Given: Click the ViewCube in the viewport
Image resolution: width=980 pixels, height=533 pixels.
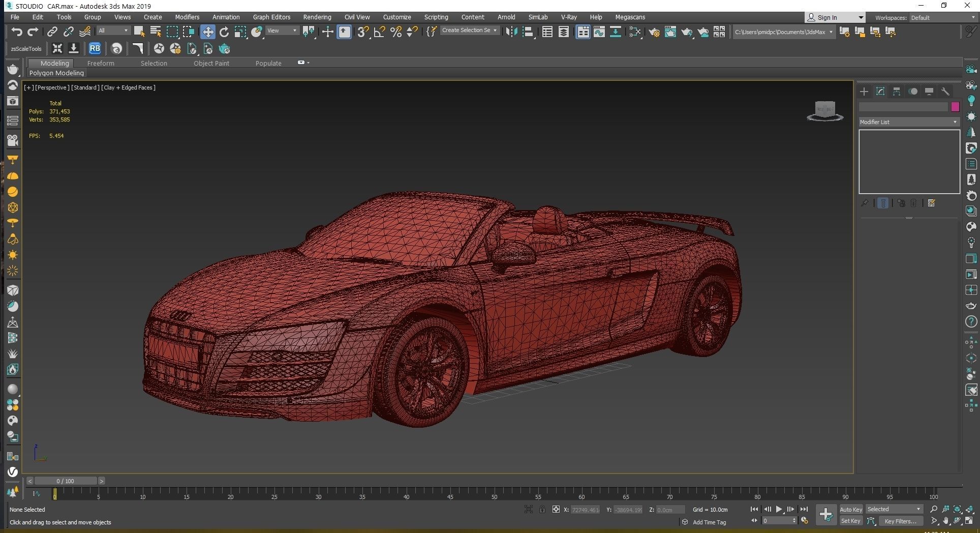Looking at the screenshot, I should coord(825,110).
